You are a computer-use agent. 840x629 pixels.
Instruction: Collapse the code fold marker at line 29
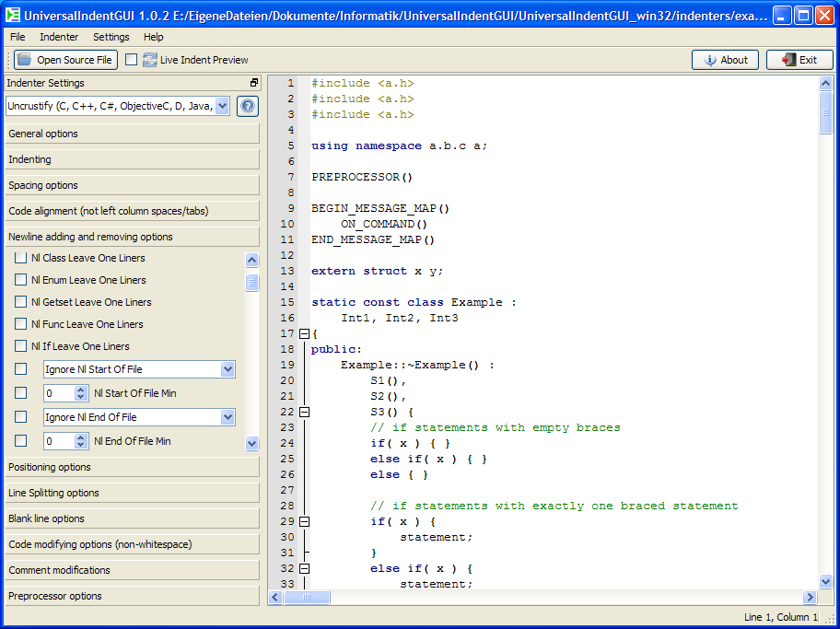305,521
